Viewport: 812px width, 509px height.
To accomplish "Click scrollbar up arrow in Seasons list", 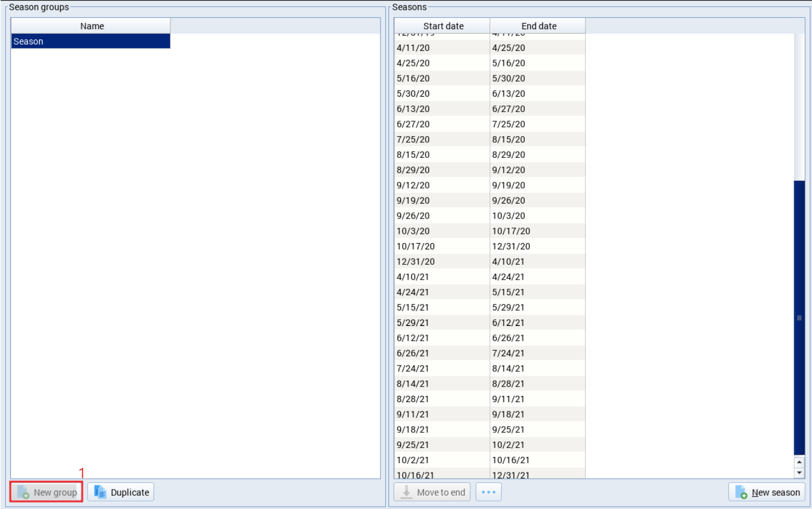I will [x=799, y=463].
